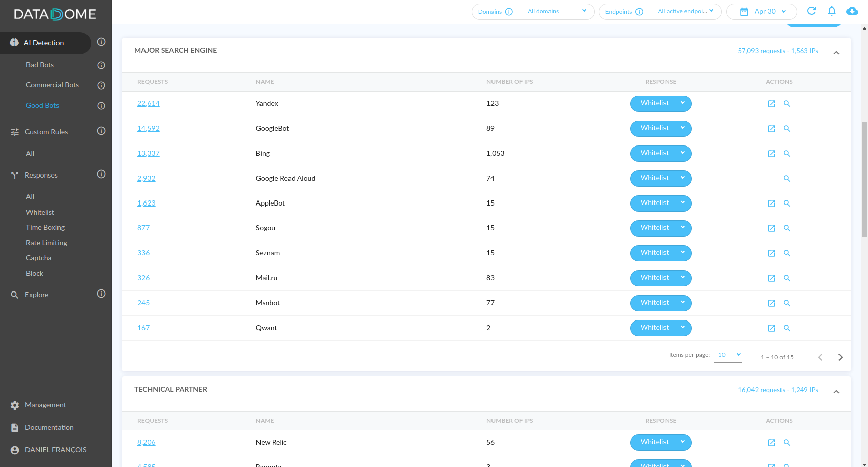Open Seznam external link icon
The width and height of the screenshot is (868, 467).
[x=772, y=253]
